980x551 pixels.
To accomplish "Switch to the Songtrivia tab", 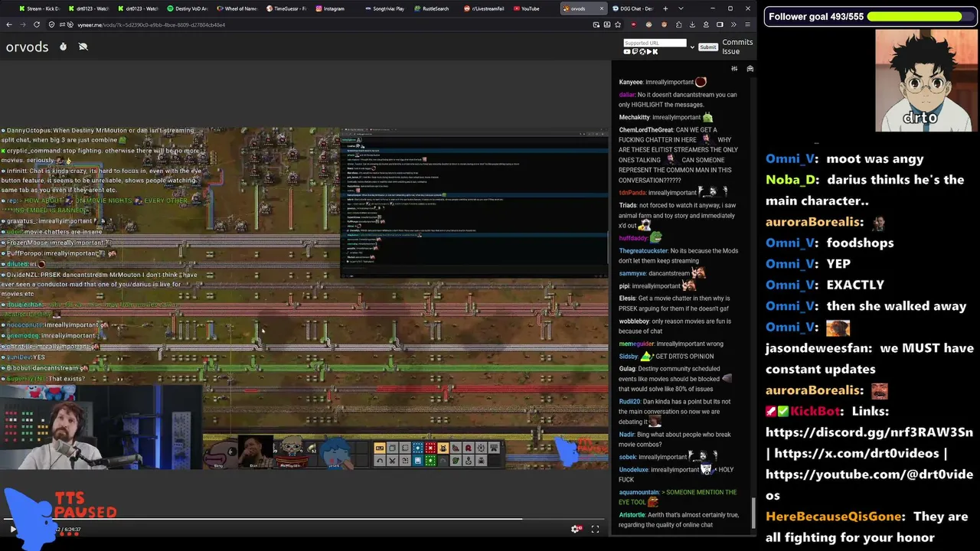I will coord(384,8).
